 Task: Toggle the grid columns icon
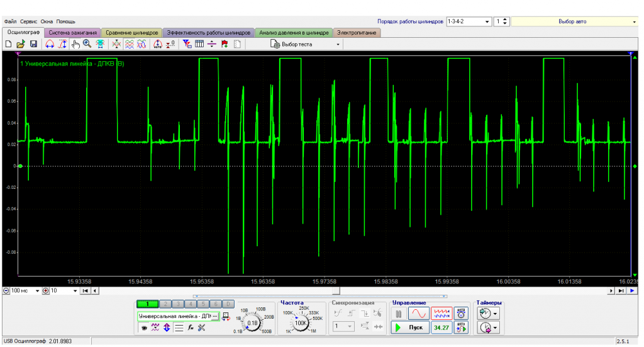(199, 44)
